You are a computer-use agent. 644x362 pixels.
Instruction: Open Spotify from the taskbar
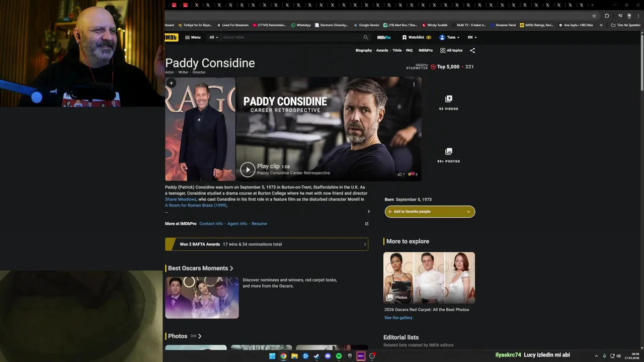pyautogui.click(x=339, y=356)
